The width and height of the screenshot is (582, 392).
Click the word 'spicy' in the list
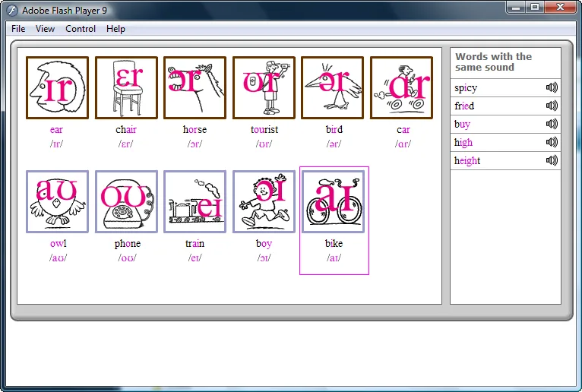click(466, 88)
